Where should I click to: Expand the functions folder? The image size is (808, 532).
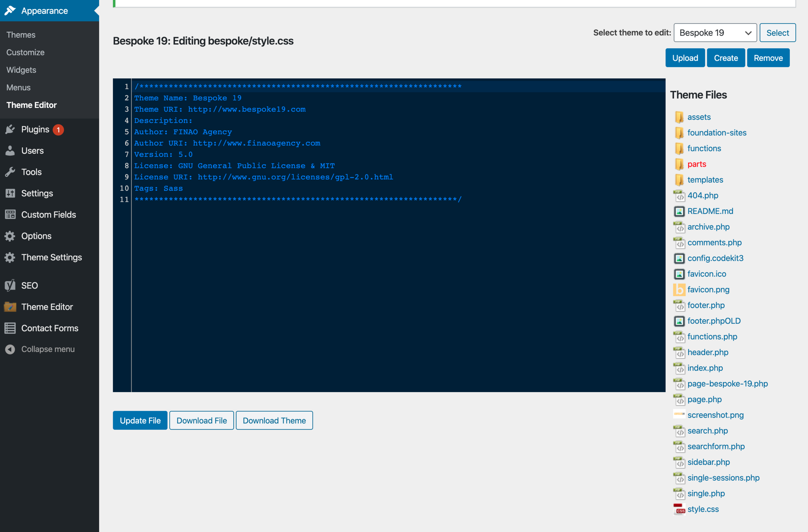(x=704, y=148)
